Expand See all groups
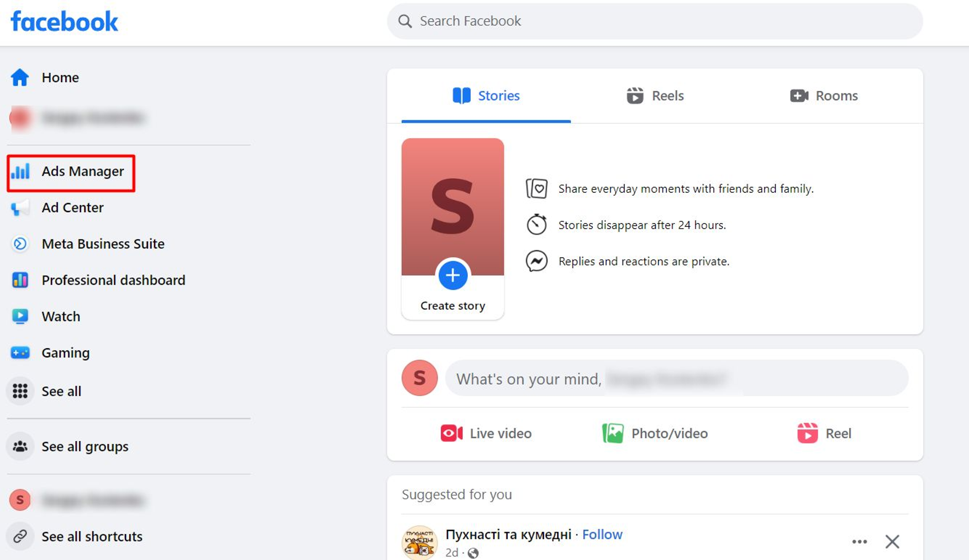Screen dimensions: 969x560 [84, 446]
